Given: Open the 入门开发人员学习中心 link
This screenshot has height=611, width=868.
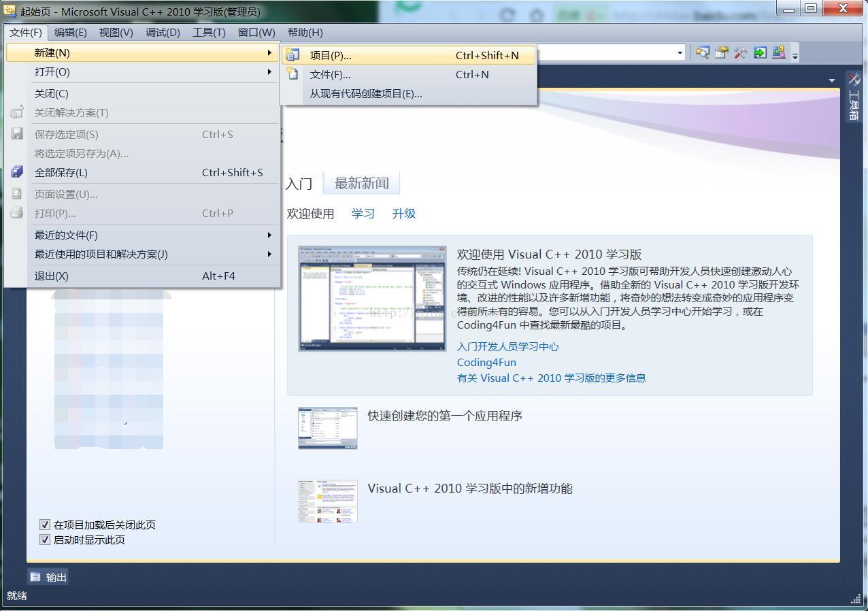Looking at the screenshot, I should pyautogui.click(x=508, y=346).
